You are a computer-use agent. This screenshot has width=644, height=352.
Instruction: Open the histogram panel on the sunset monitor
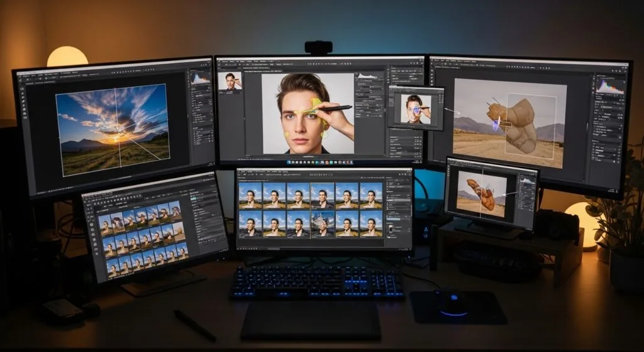(200, 79)
